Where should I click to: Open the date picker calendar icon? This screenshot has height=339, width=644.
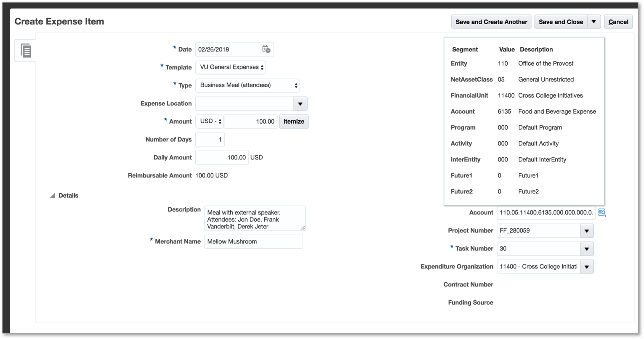[266, 49]
